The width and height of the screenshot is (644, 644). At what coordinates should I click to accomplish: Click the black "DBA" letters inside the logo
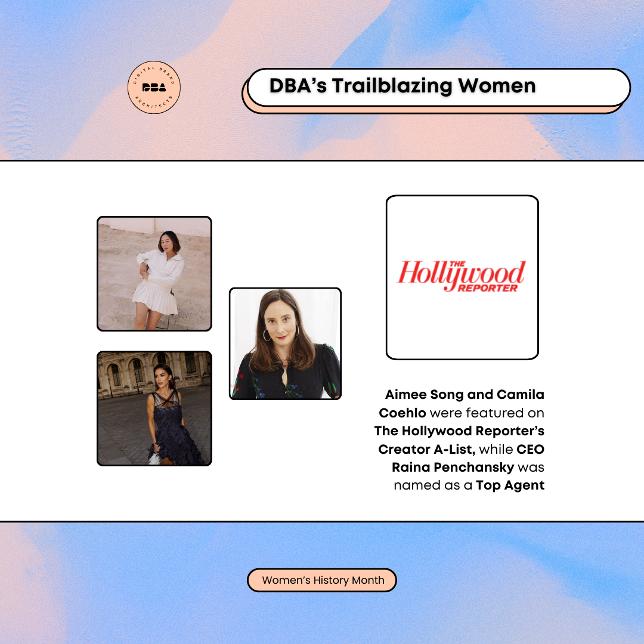click(x=154, y=88)
